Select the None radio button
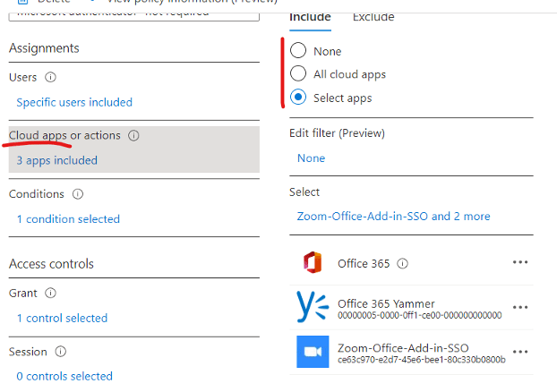The width and height of the screenshot is (557, 392). [298, 51]
